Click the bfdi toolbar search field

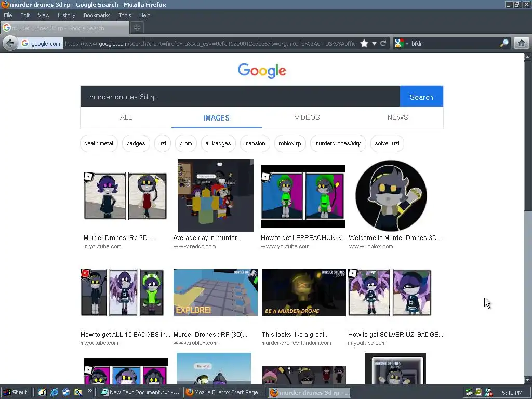tap(454, 44)
